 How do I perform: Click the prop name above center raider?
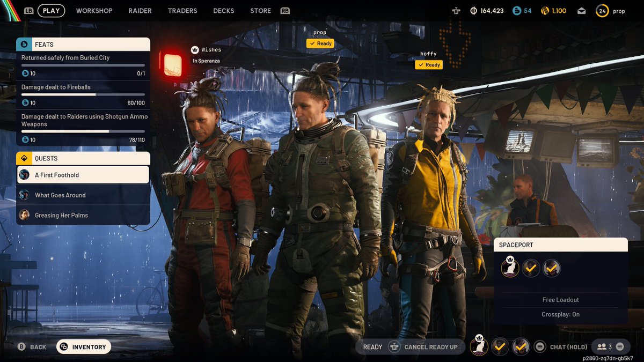click(x=320, y=33)
